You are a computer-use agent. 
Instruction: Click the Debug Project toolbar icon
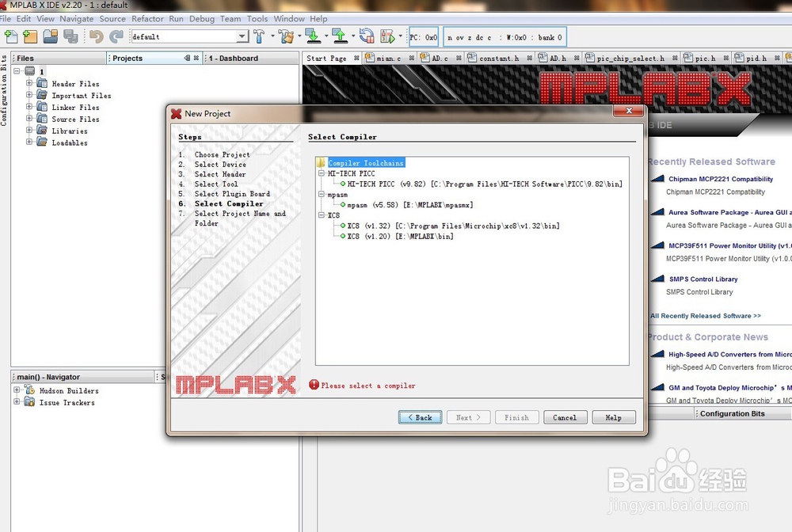pos(388,36)
